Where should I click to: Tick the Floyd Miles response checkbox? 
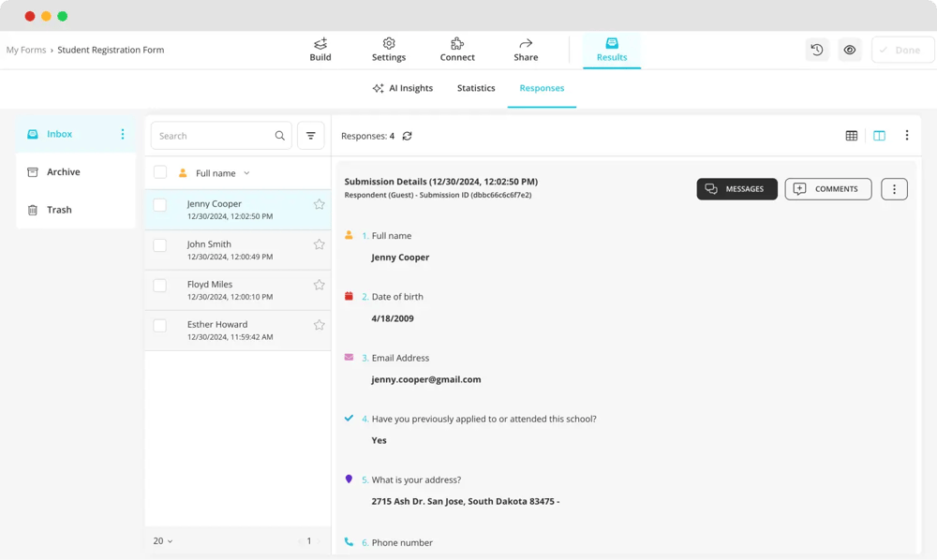[x=160, y=286]
